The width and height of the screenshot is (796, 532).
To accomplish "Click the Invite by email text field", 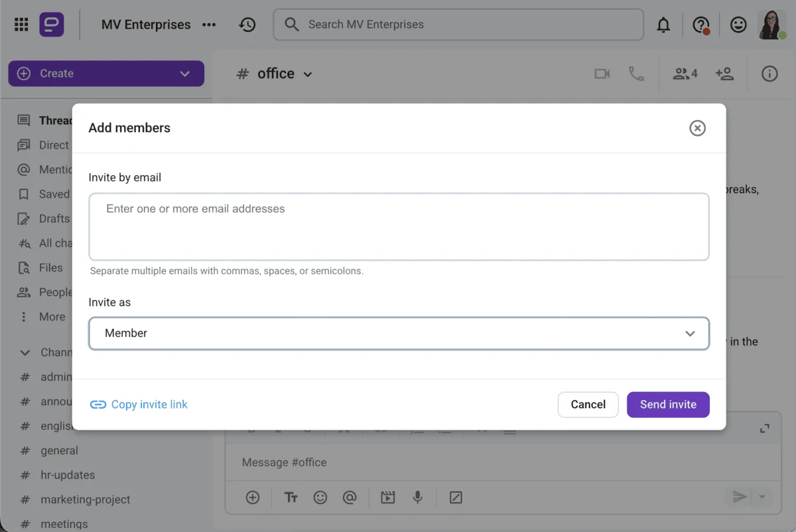I will click(x=399, y=226).
